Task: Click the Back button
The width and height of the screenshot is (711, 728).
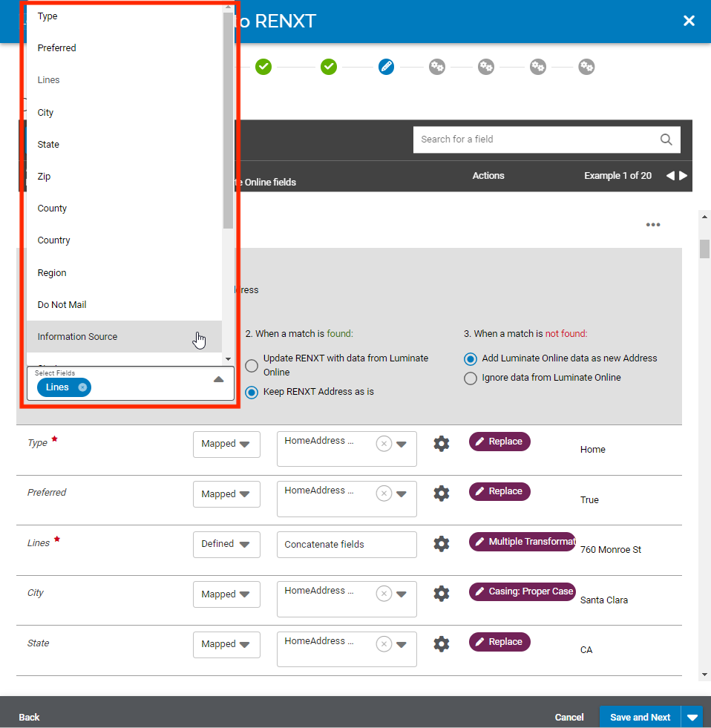Action: (x=29, y=717)
